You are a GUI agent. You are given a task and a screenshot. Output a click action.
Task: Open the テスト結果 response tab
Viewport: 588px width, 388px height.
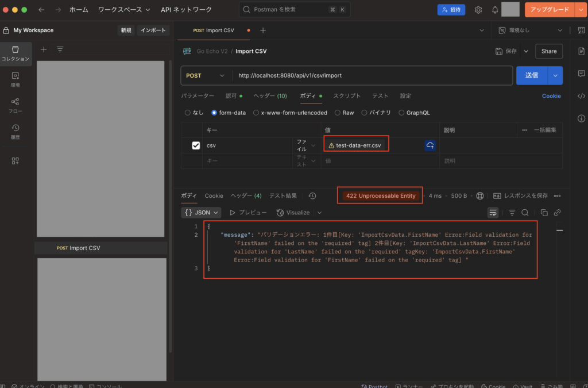[x=283, y=196]
